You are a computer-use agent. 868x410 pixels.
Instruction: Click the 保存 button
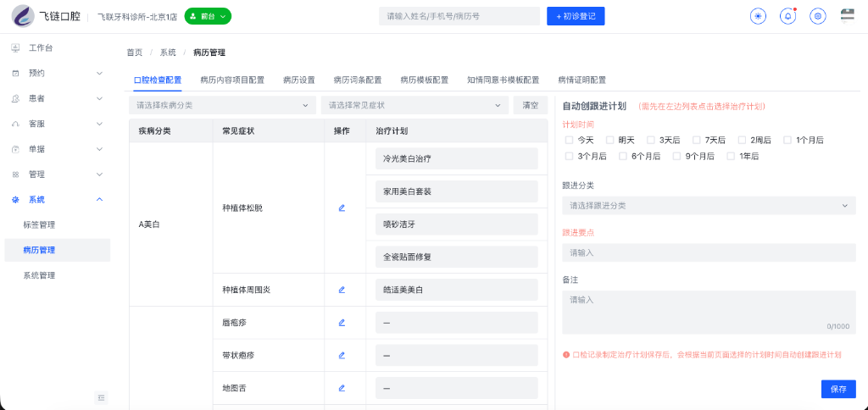(838, 389)
